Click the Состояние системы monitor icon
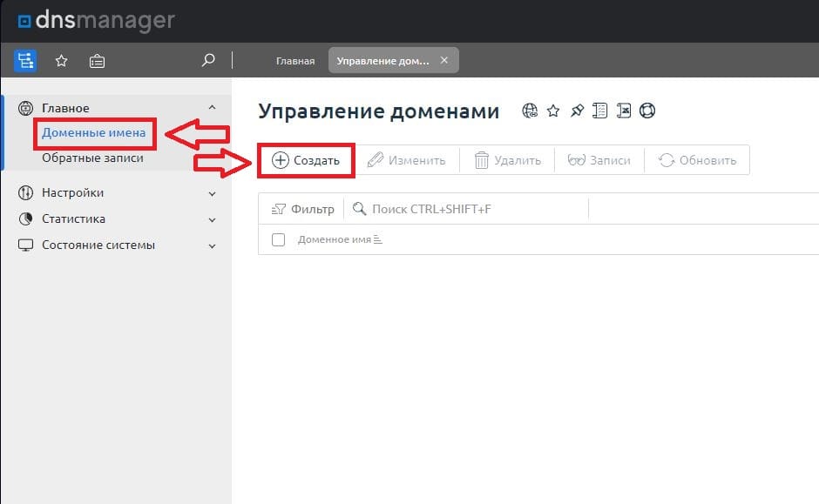This screenshot has width=819, height=504. point(25,245)
